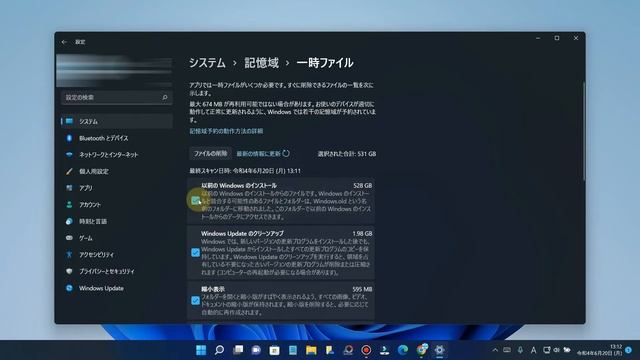
Task: Open 記憶域予約の動作方法の詳細 link
Action: (x=226, y=131)
